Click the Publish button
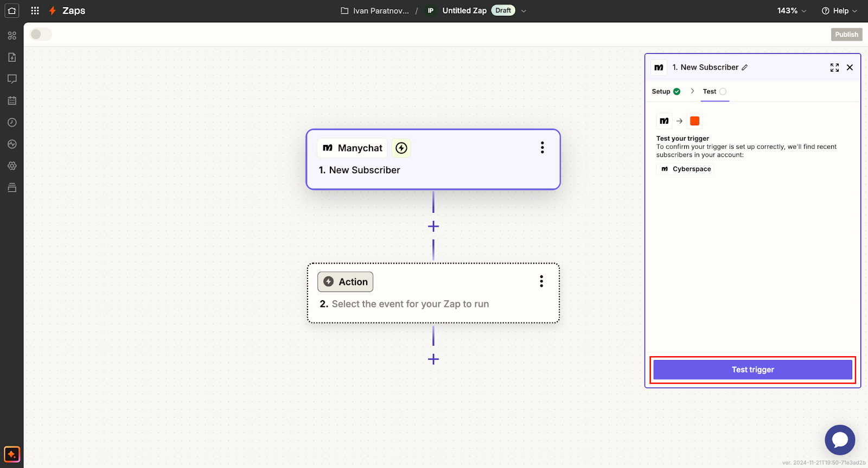This screenshot has height=468, width=868. 846,34
